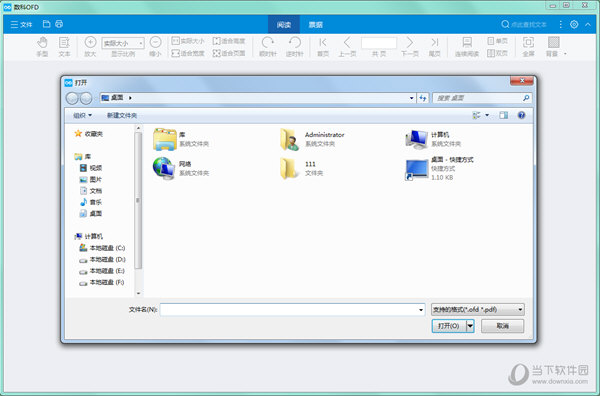Open the three-dot more options menu
600x396 pixels.
coord(561,24)
